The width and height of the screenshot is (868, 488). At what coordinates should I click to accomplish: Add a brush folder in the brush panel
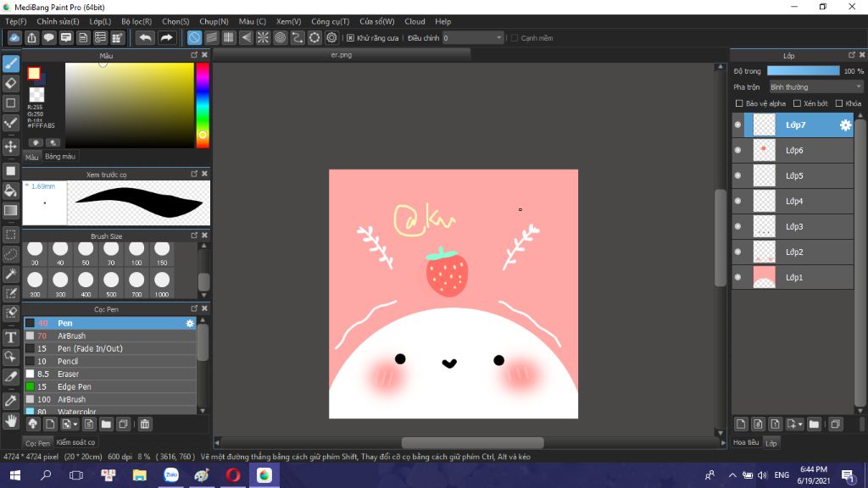106,424
